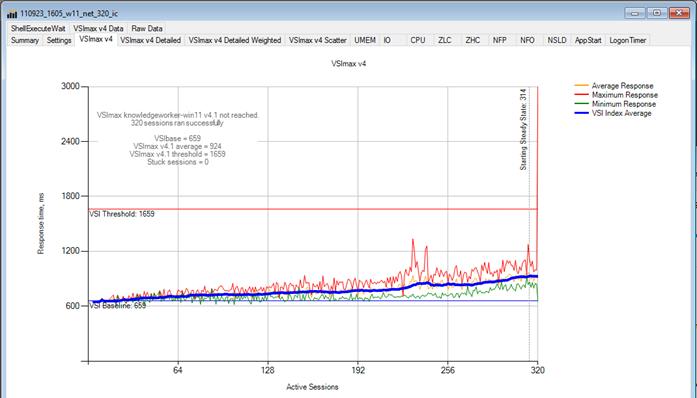The height and width of the screenshot is (398, 697).
Task: Open the VSImax v4 Detailed tab
Action: pyautogui.click(x=151, y=40)
